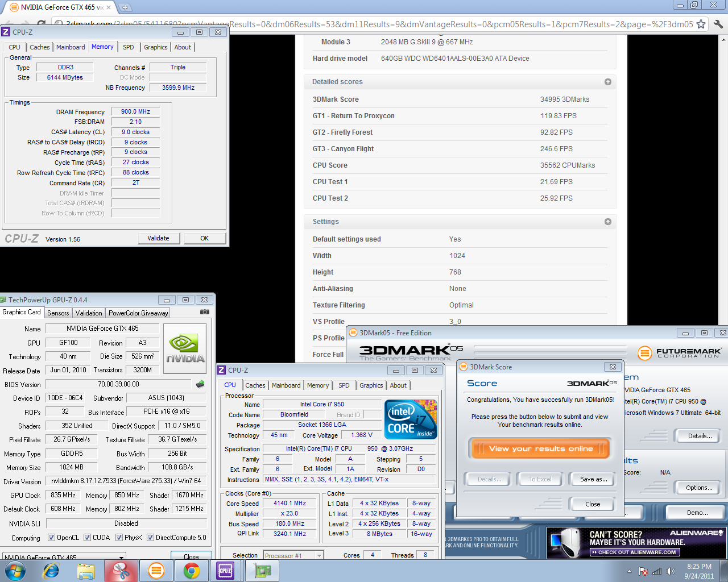Open the network signal tray icon
The height and width of the screenshot is (582, 728).
click(657, 571)
